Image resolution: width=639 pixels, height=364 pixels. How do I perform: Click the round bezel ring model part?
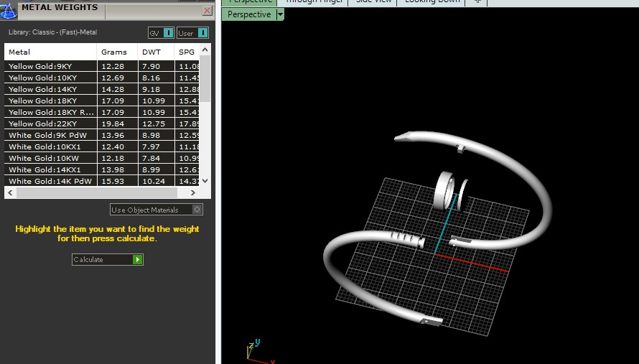444,191
